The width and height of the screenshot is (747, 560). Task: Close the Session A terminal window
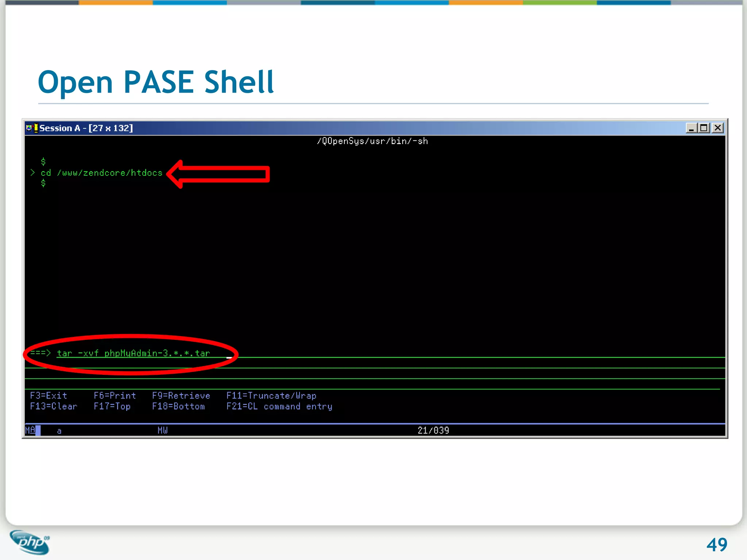pyautogui.click(x=717, y=128)
